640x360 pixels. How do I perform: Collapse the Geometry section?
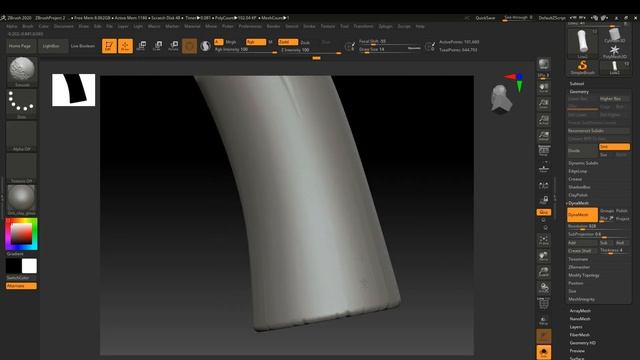tap(579, 92)
